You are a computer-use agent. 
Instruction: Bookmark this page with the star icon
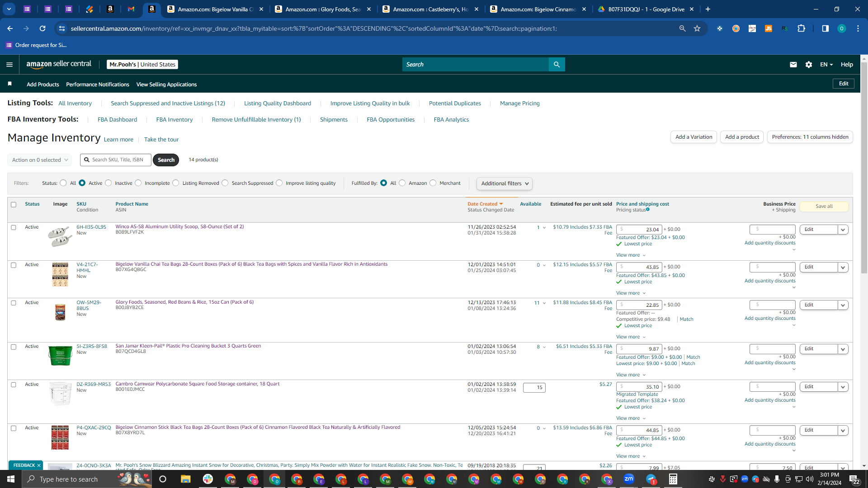[697, 28]
